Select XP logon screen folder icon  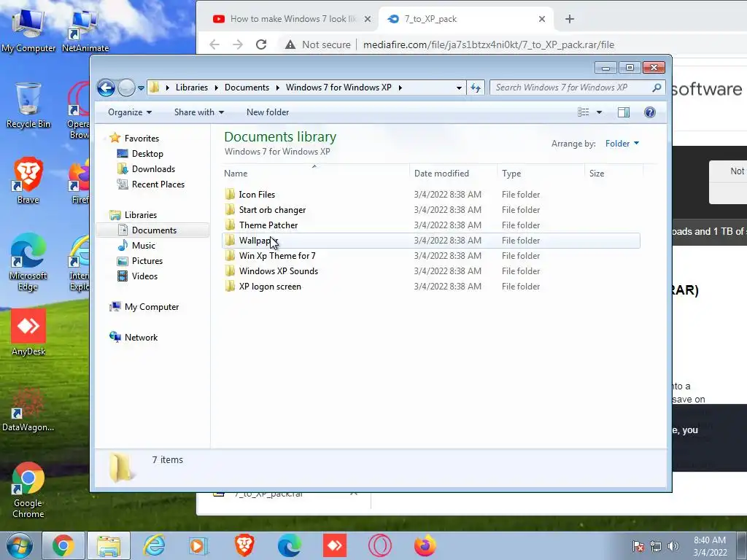pos(230,286)
